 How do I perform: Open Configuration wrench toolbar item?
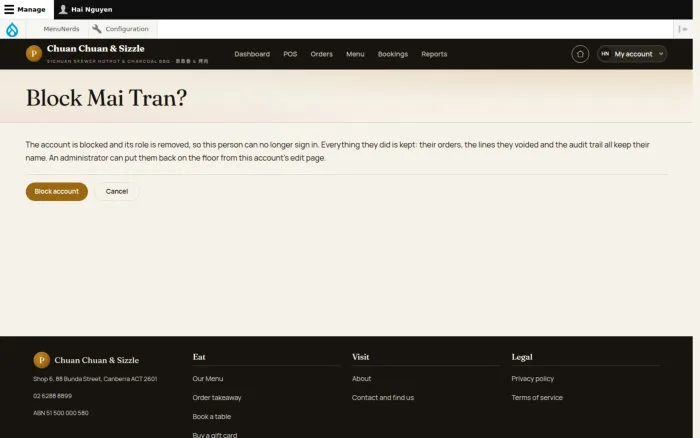click(x=121, y=29)
